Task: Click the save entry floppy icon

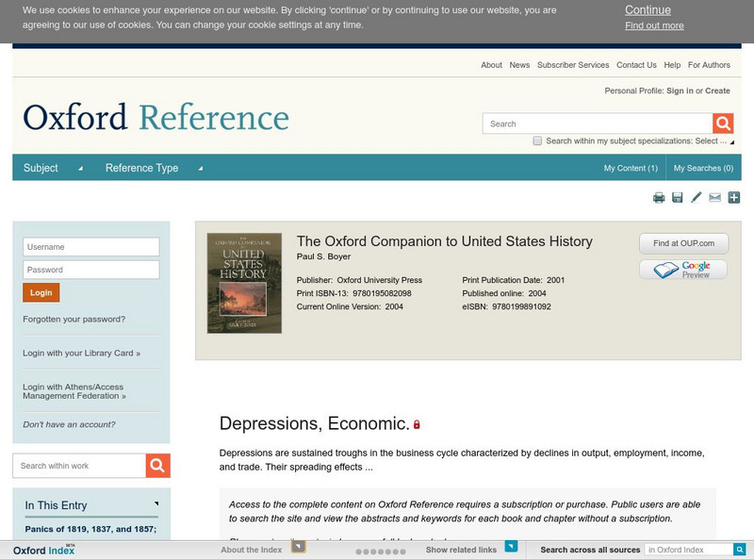Action: coord(677,197)
